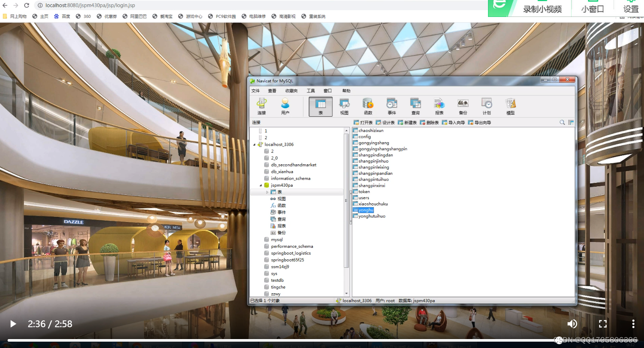644x348 pixels.
Task: Click the browser address bar URL
Action: tap(90, 6)
